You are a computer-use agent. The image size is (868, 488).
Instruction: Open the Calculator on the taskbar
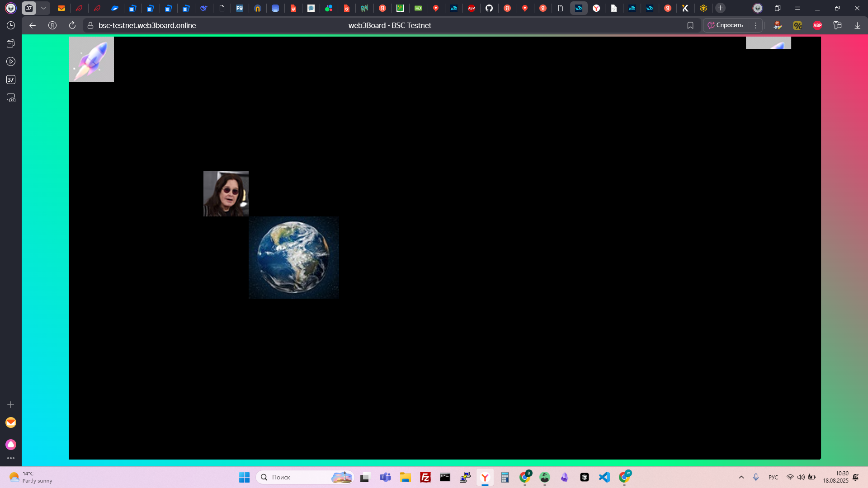tap(505, 477)
